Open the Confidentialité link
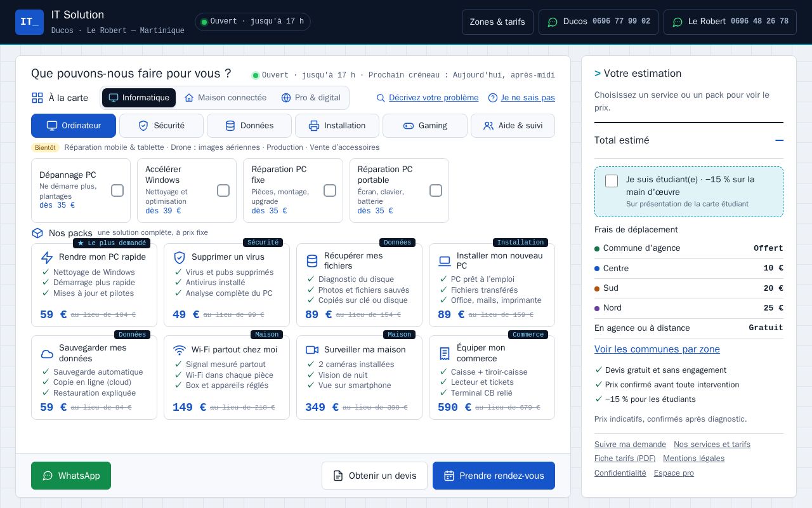812x508 pixels. 620,473
